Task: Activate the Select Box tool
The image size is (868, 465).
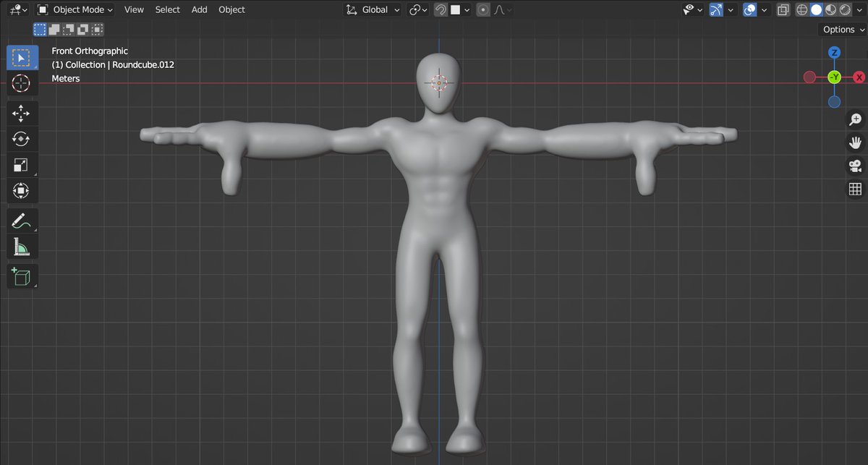Action: click(x=22, y=58)
